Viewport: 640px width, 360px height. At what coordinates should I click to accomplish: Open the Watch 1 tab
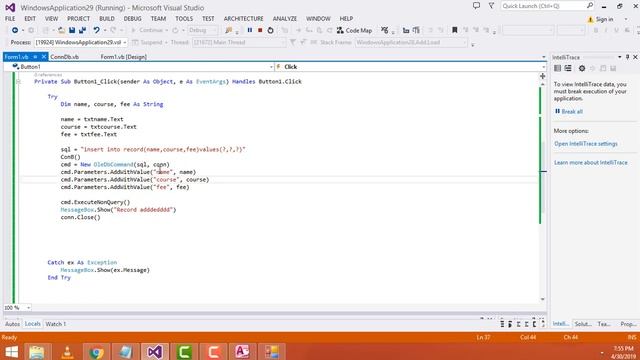[56, 324]
